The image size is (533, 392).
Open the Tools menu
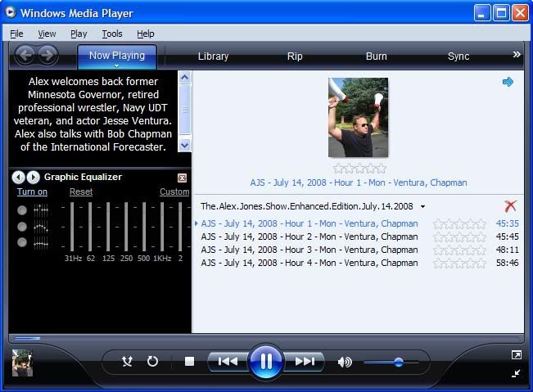coord(112,34)
